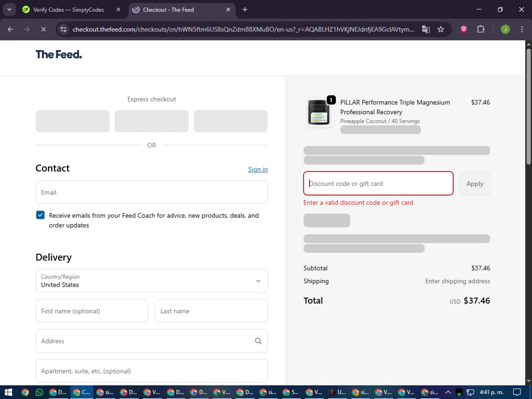
Task: Click the First name (optional) field
Action: pyautogui.click(x=92, y=311)
